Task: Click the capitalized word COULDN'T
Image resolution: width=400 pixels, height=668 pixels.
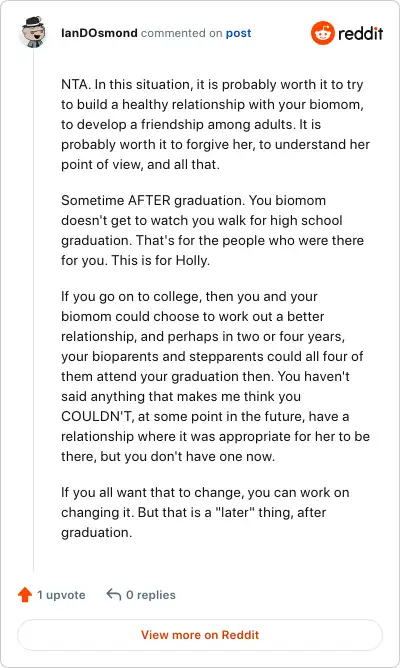Action: [97, 416]
